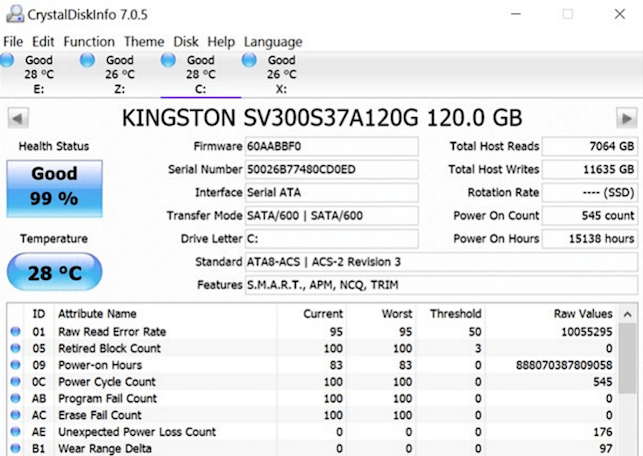Click status dot for Power-on Hours row
This screenshot has width=643, height=456.
(15, 366)
